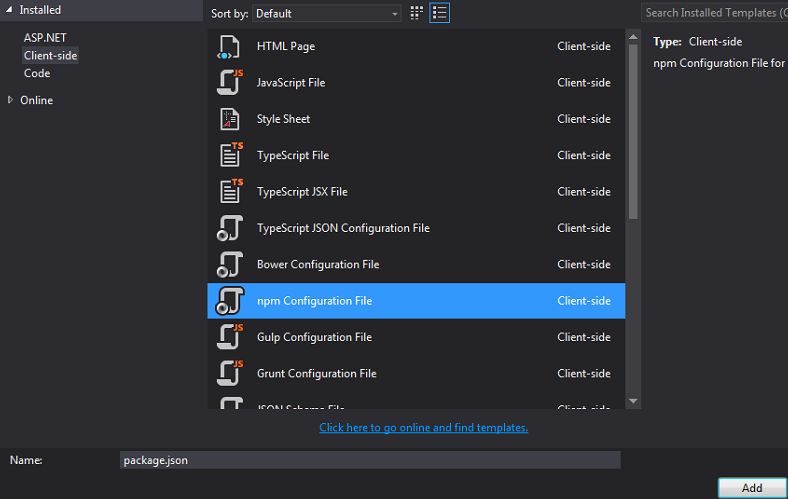
Task: Select the npm Configuration File icon
Action: (x=230, y=301)
